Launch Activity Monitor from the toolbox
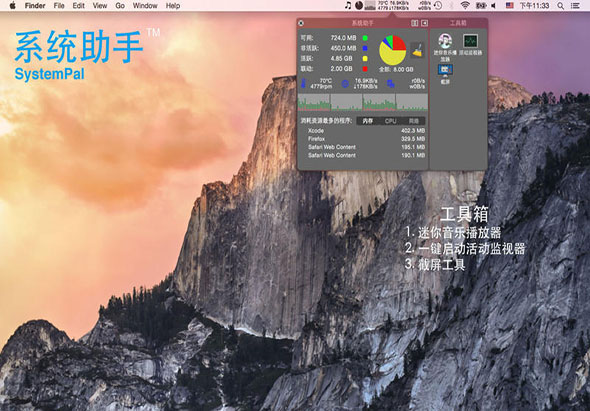 tap(470, 44)
